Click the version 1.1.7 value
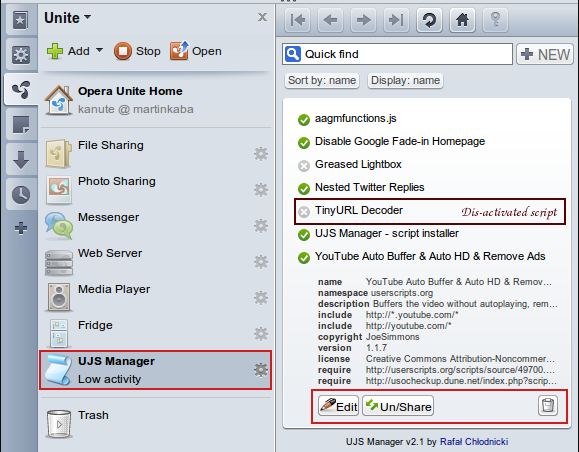579x452 pixels. click(376, 348)
